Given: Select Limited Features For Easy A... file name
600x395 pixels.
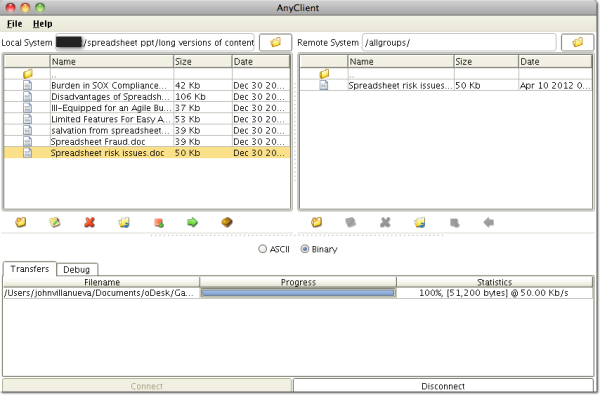Looking at the screenshot, I should [111, 119].
